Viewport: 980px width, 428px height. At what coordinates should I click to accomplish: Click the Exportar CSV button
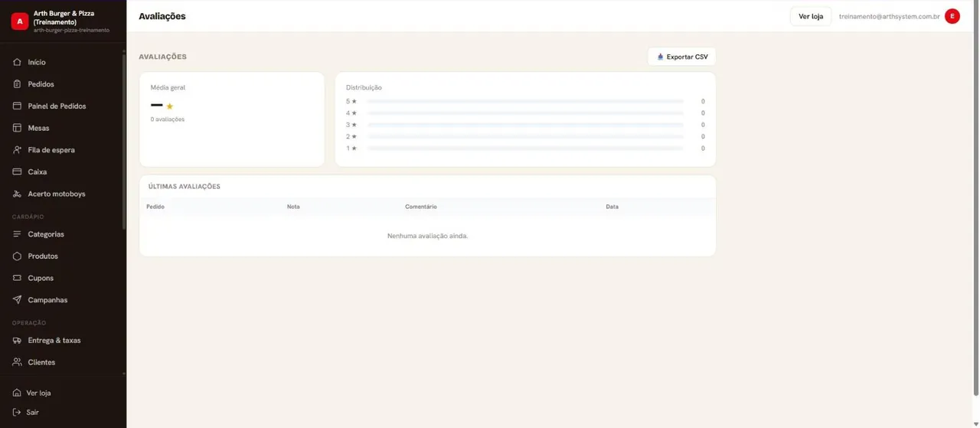(682, 57)
